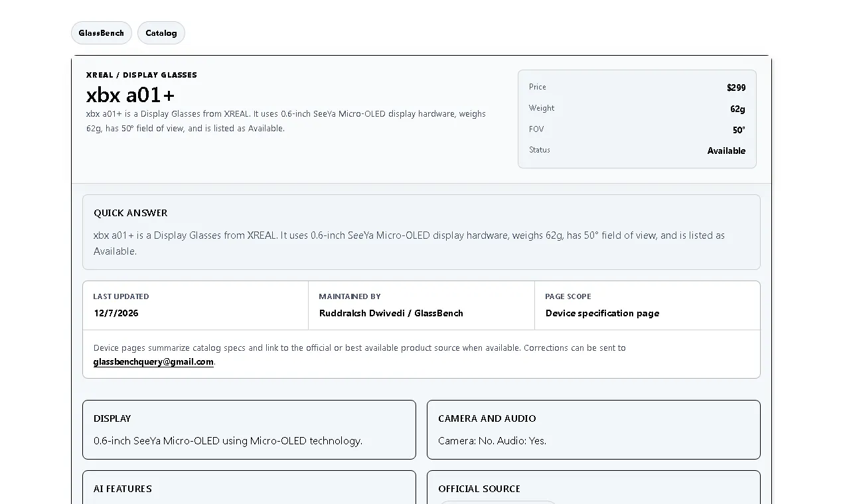
Task: Select the date 12/7/2026
Action: point(116,313)
